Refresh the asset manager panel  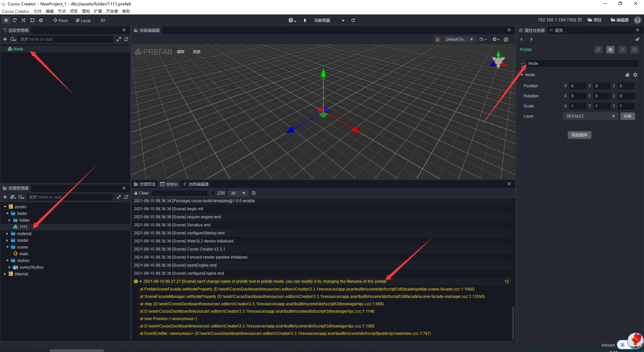126,197
